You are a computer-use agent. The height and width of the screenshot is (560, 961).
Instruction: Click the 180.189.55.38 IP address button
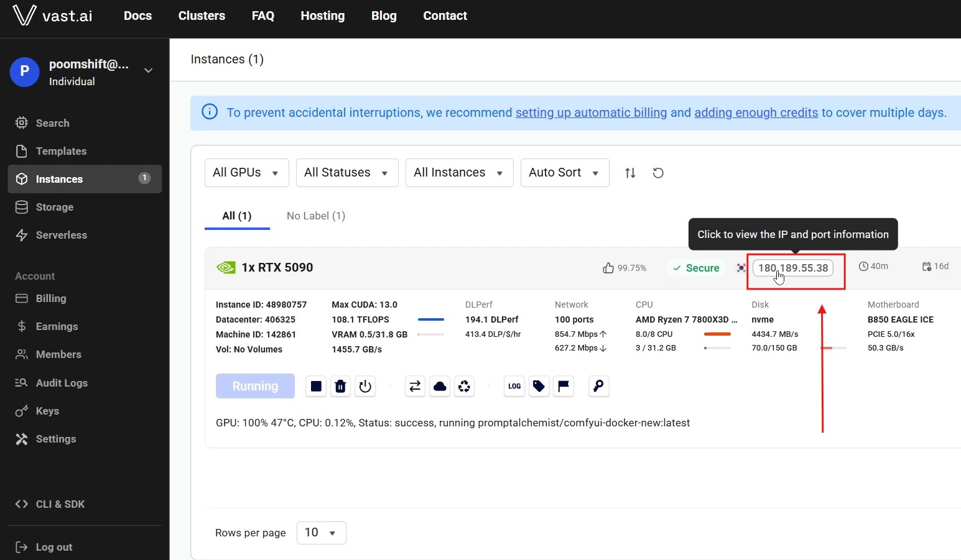click(793, 268)
